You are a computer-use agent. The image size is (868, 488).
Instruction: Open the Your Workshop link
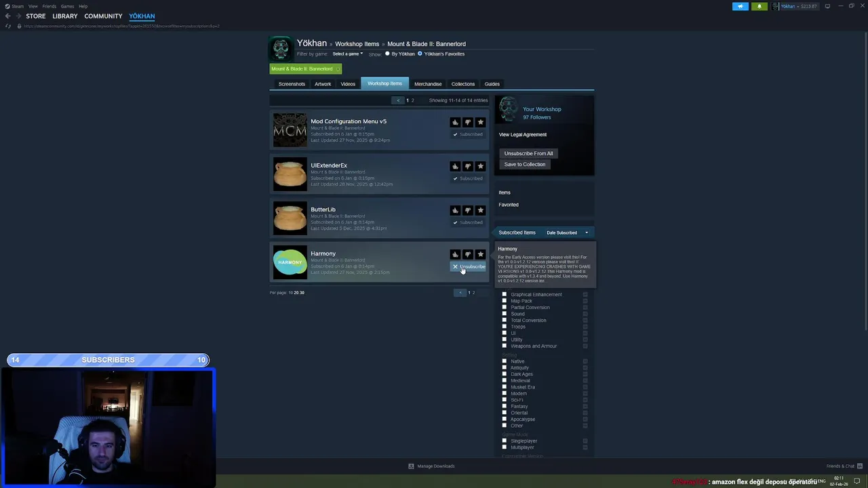[542, 109]
